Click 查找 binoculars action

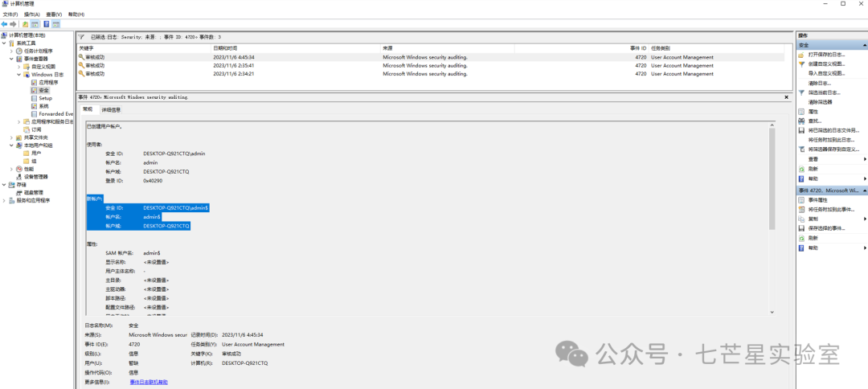(x=815, y=121)
